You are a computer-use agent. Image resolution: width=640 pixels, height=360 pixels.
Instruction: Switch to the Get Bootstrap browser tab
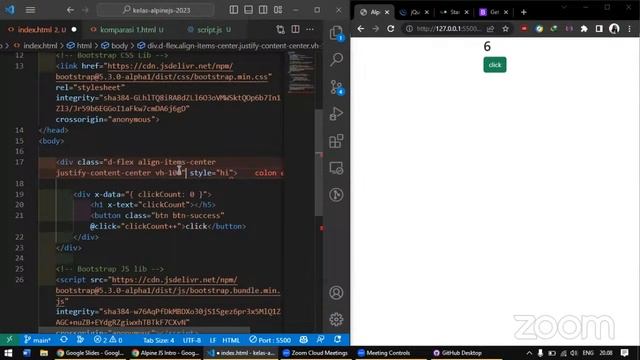[x=494, y=12]
